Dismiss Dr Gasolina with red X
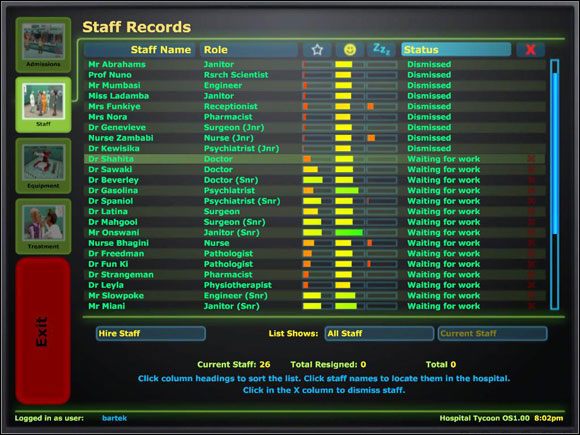This screenshot has height=435, width=580. point(531,190)
